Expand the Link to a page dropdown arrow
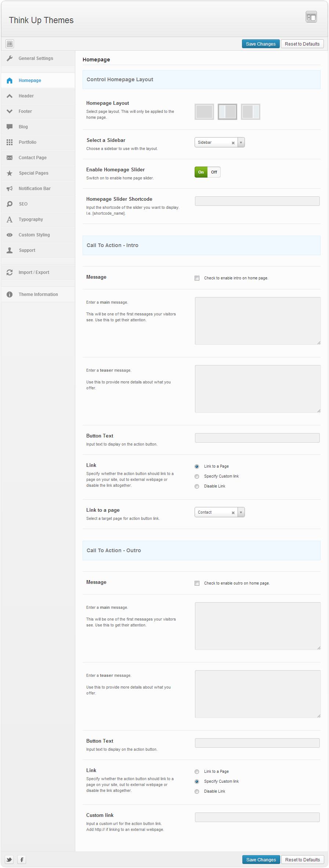The width and height of the screenshot is (329, 868). pyautogui.click(x=241, y=512)
